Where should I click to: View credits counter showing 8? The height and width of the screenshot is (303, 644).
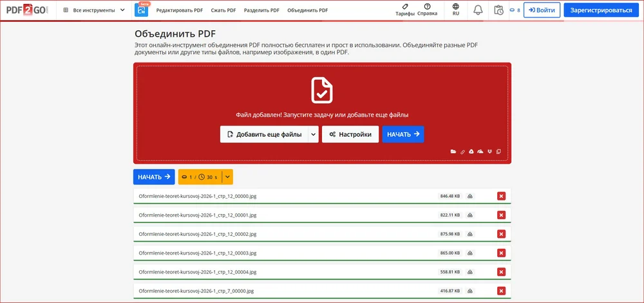pos(515,10)
